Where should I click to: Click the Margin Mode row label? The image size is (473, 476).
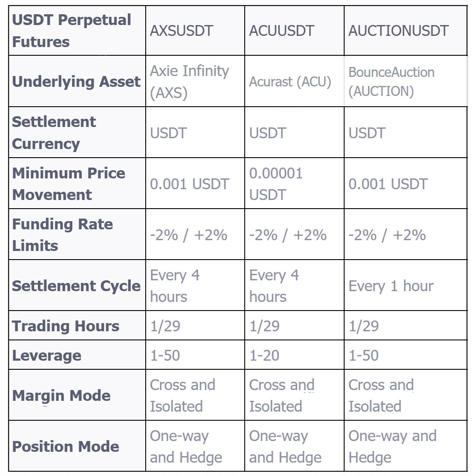(x=61, y=395)
